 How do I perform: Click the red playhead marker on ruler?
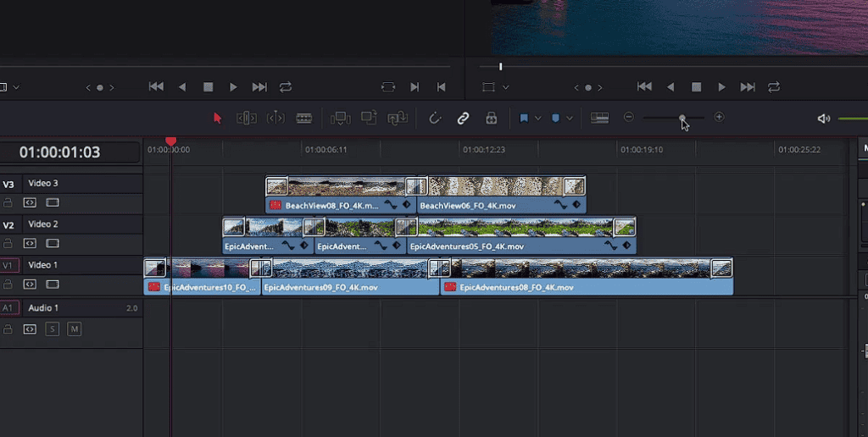coord(171,141)
